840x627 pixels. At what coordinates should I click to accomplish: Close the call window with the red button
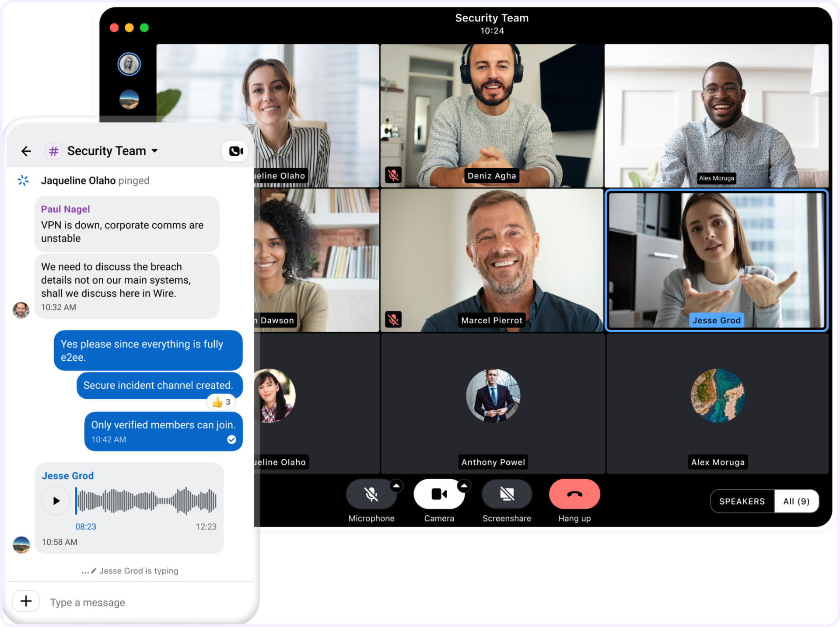(x=114, y=28)
